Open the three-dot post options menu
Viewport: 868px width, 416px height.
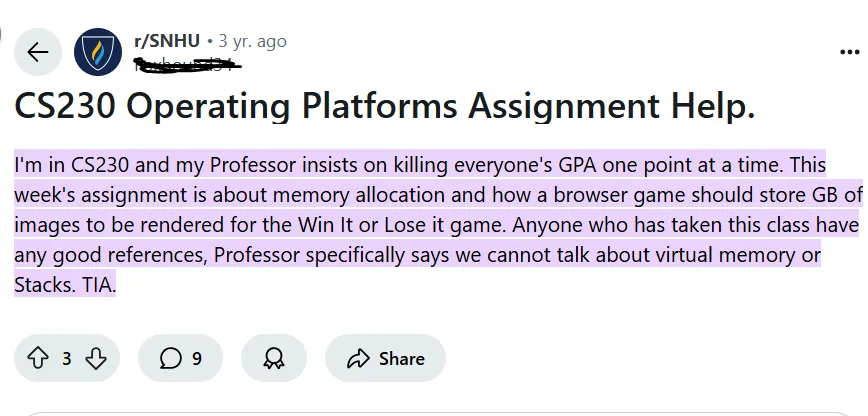click(x=849, y=52)
